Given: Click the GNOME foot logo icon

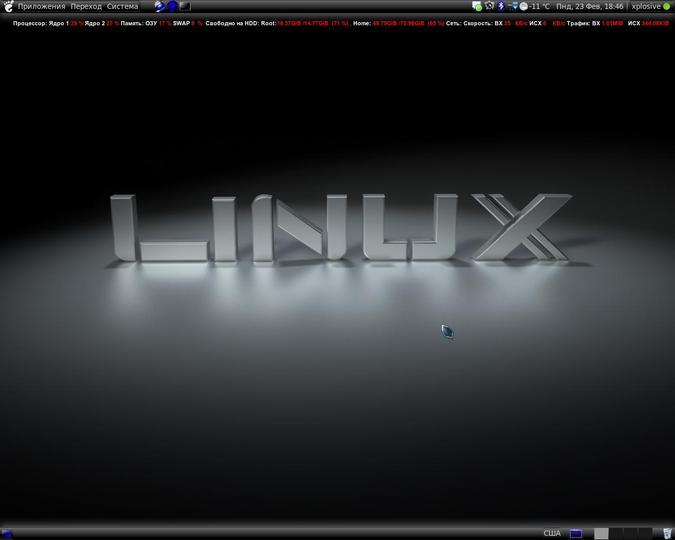Looking at the screenshot, I should click(8, 6).
